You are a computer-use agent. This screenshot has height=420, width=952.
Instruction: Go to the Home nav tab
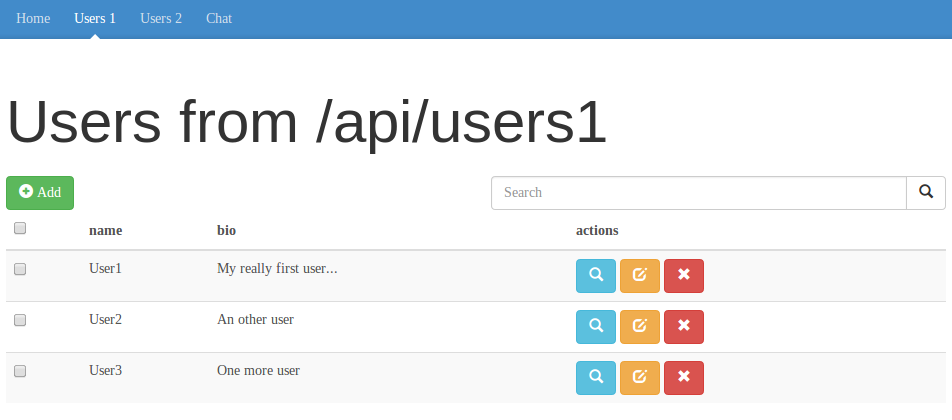[33, 19]
